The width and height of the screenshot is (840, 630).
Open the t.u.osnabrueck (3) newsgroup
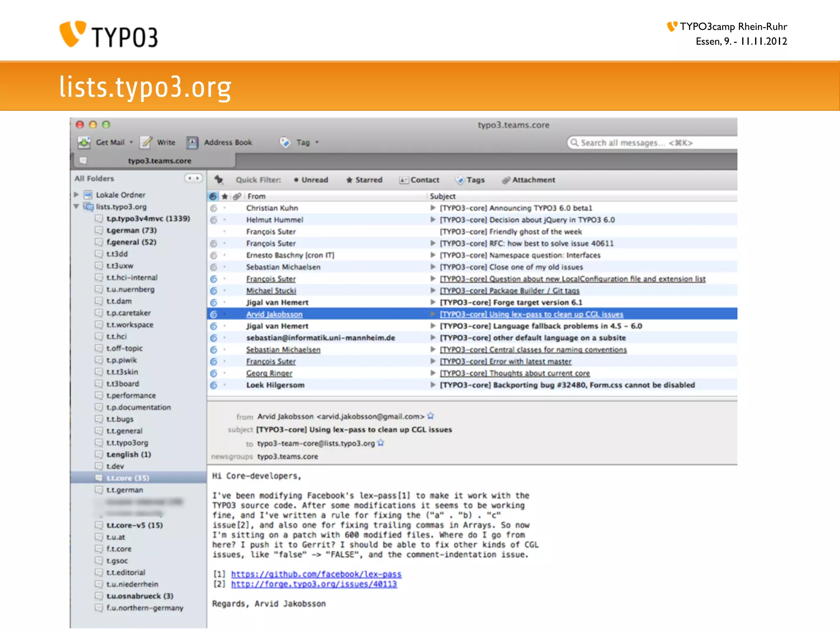(x=140, y=596)
